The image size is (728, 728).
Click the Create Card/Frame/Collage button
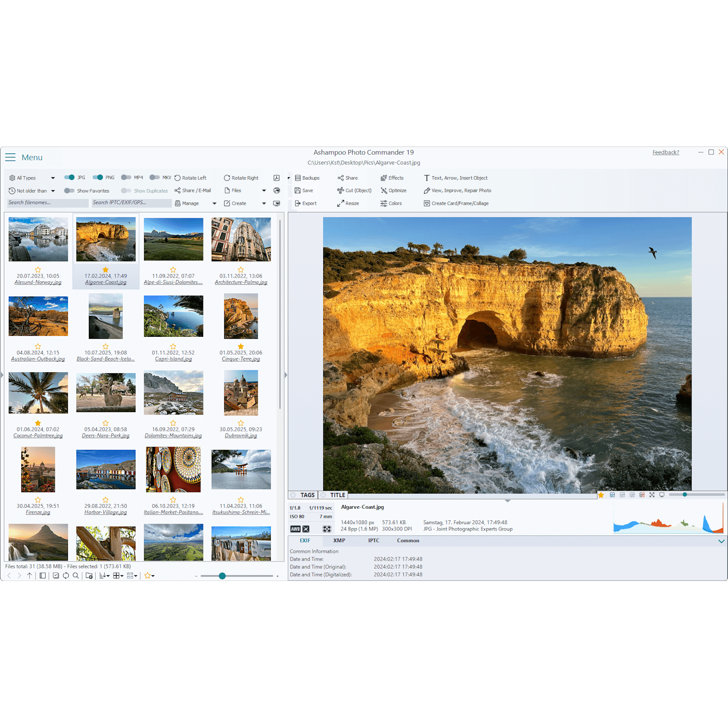[456, 203]
